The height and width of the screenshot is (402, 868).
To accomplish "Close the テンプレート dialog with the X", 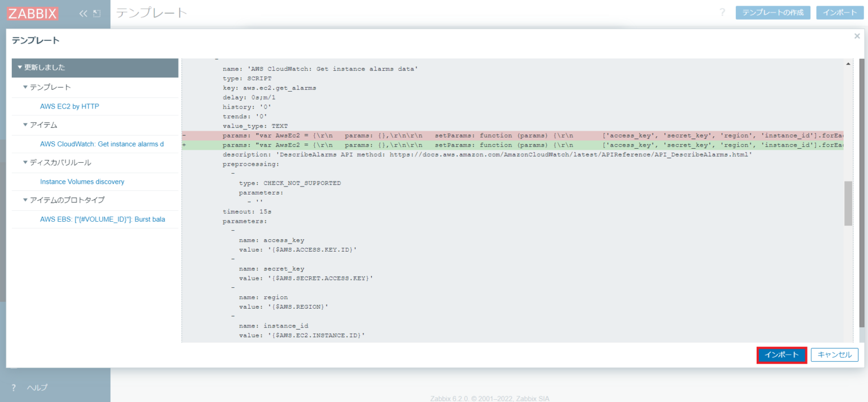I will coord(856,36).
